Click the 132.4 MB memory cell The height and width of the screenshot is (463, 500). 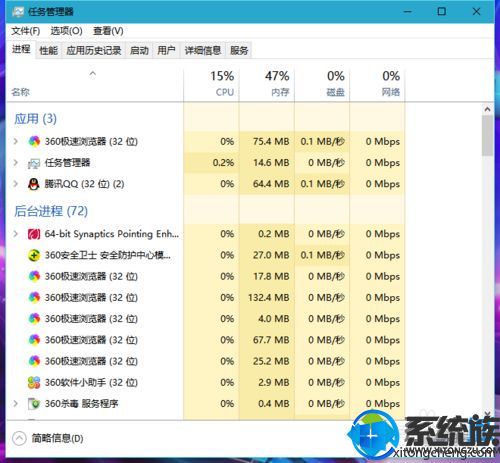pyautogui.click(x=267, y=297)
